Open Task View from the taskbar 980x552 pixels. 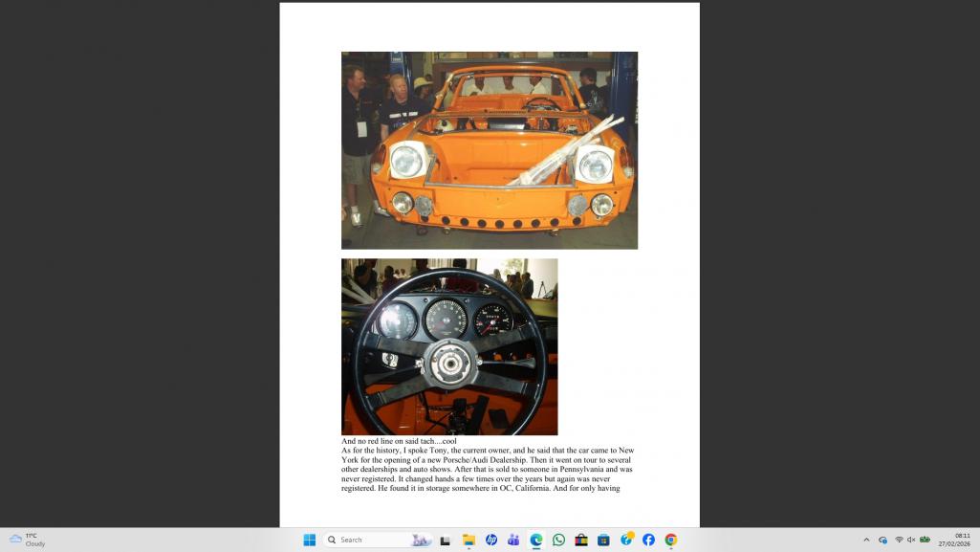[x=445, y=540]
